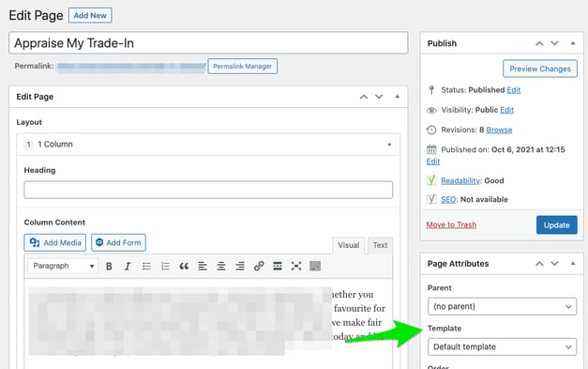Align text right
The width and height of the screenshot is (588, 369).
tap(240, 266)
